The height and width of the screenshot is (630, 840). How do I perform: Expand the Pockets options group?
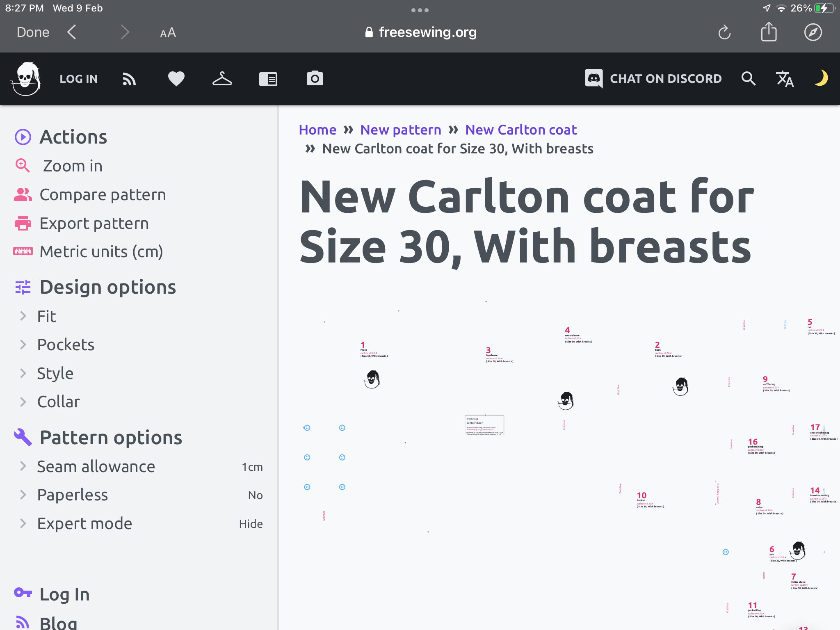pyautogui.click(x=66, y=345)
